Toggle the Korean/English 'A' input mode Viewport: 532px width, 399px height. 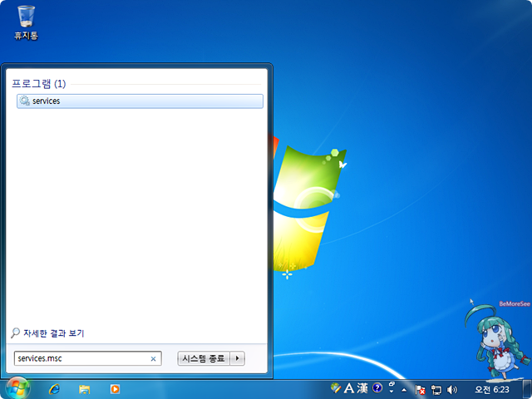click(349, 388)
